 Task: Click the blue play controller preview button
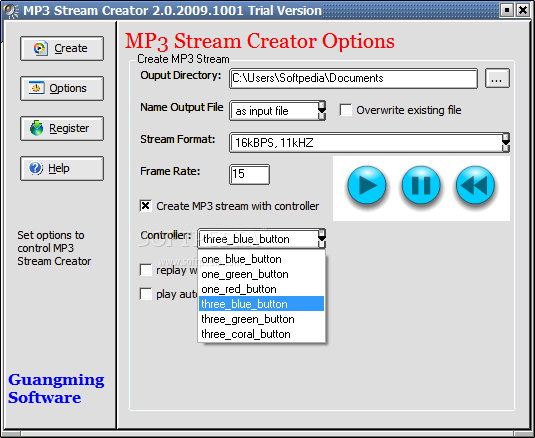[367, 185]
